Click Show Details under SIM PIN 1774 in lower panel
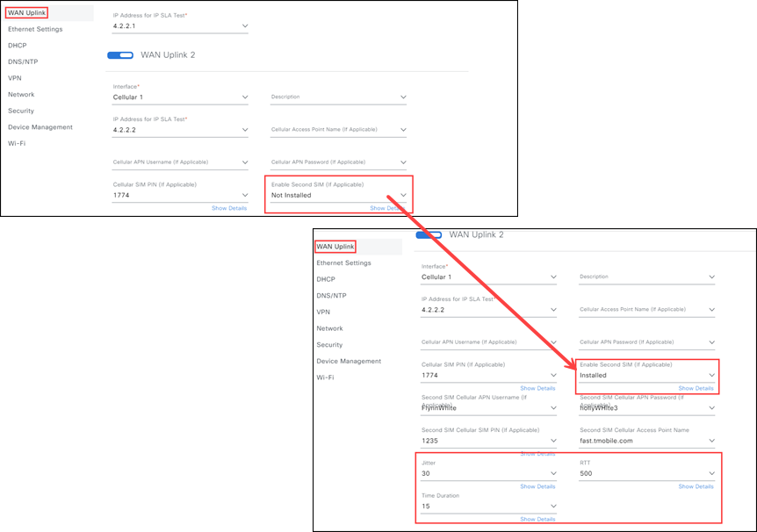Viewport: 757px width, 532px height. click(x=537, y=388)
